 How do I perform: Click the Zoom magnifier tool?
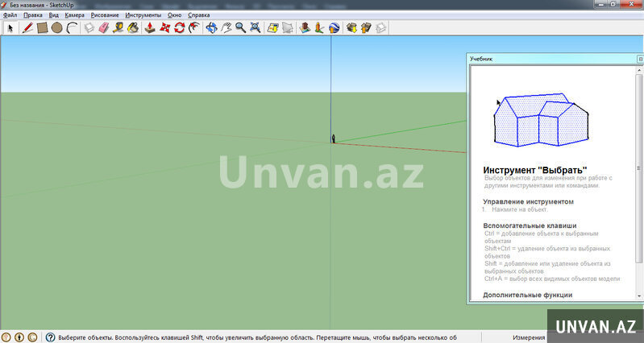(x=240, y=27)
